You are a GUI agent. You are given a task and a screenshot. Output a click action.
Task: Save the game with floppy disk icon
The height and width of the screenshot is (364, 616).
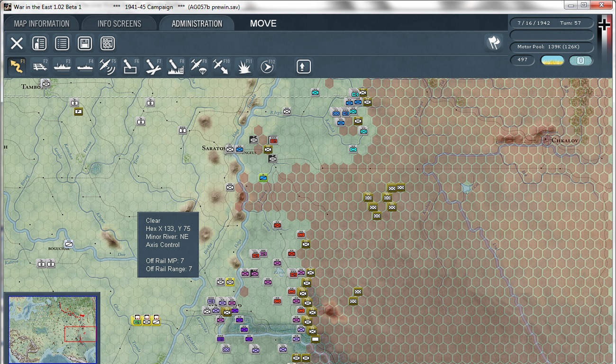click(x=85, y=44)
